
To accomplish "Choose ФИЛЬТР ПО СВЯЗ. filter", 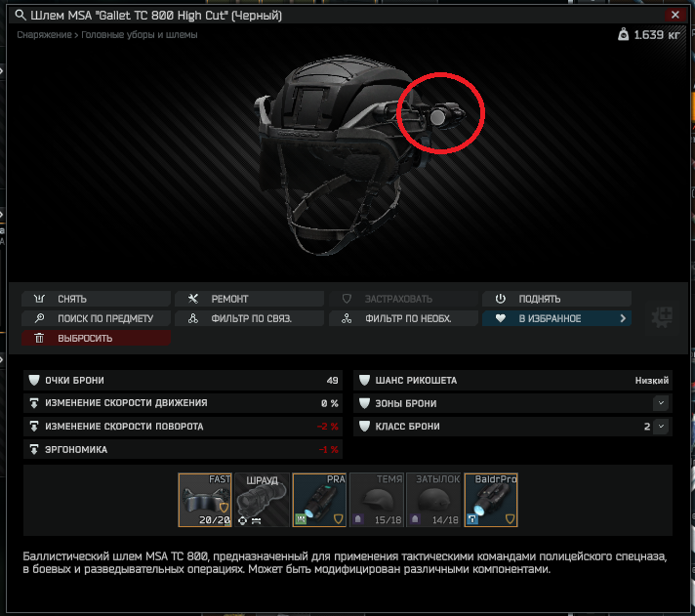I will click(249, 318).
